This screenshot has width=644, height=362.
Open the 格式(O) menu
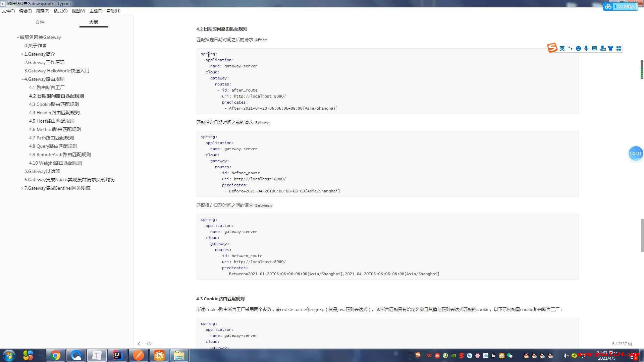pyautogui.click(x=60, y=11)
